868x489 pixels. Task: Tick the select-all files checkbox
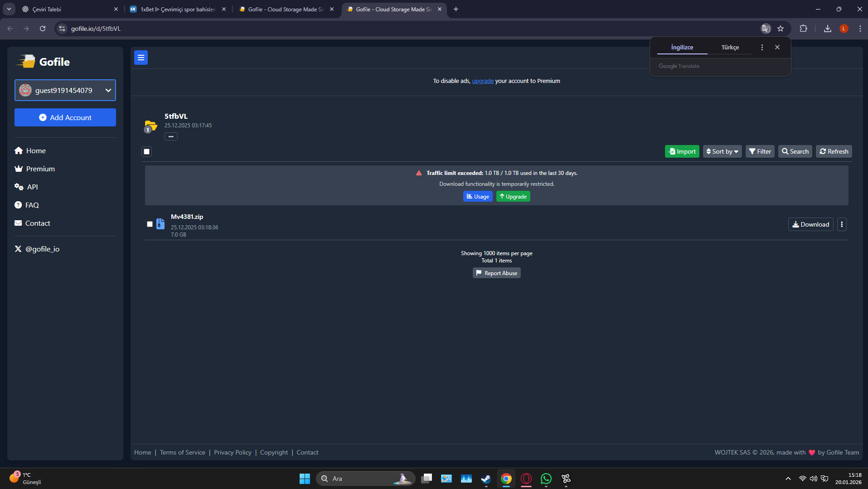[147, 151]
